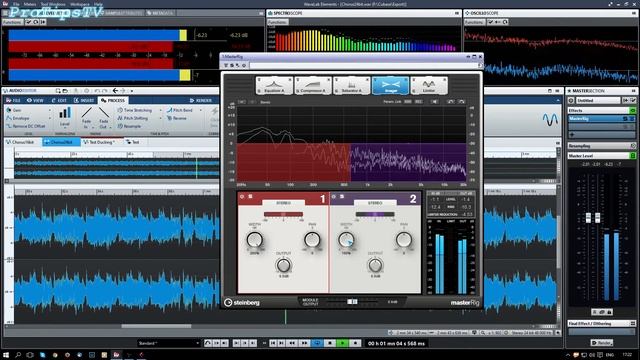Click the redo icon in MasterRig
640x360 pixels.
click(462, 101)
